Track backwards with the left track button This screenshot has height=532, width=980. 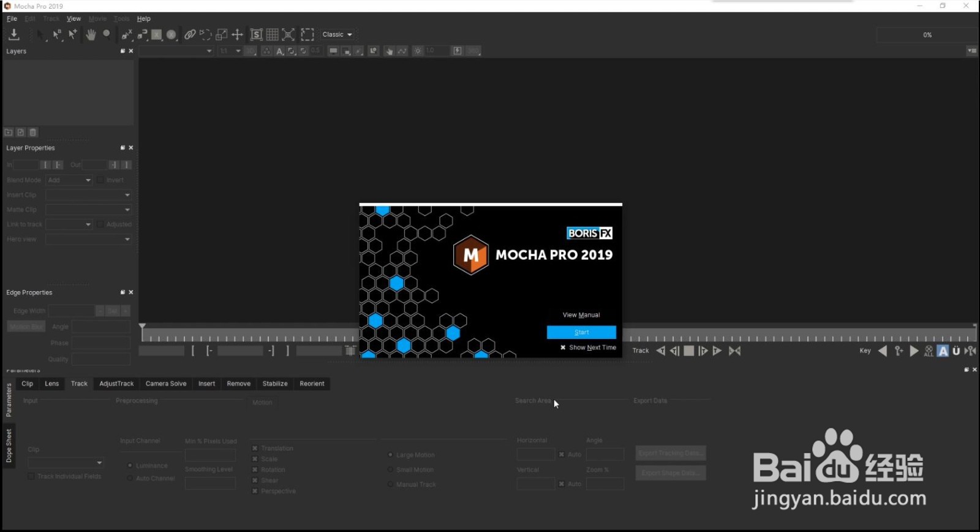pos(660,351)
